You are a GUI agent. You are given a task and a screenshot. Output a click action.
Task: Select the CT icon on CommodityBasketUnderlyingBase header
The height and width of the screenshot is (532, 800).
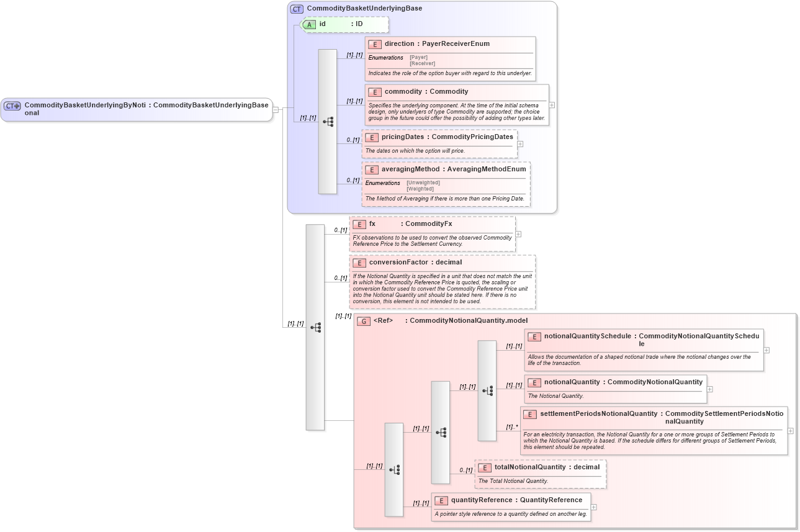(297, 9)
